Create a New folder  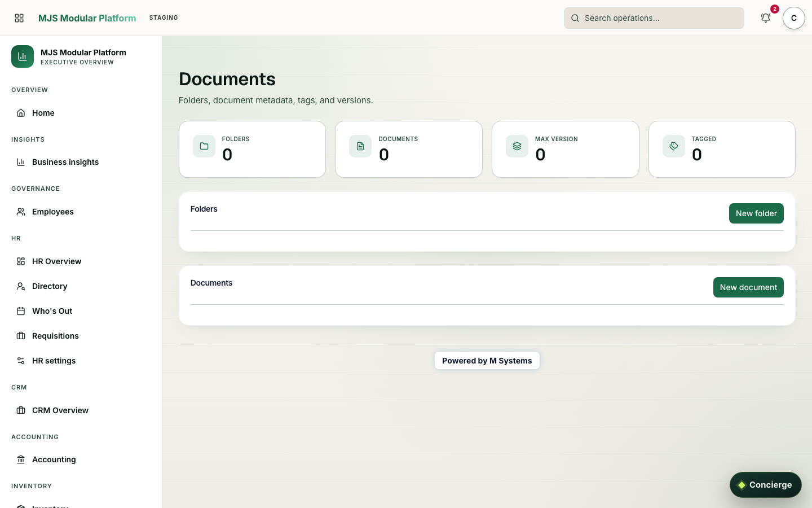tap(756, 213)
